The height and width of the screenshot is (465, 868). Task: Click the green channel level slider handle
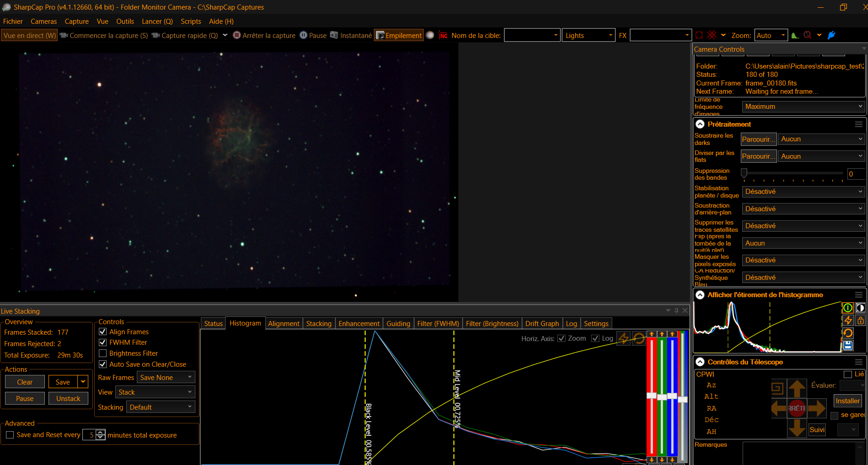point(662,397)
